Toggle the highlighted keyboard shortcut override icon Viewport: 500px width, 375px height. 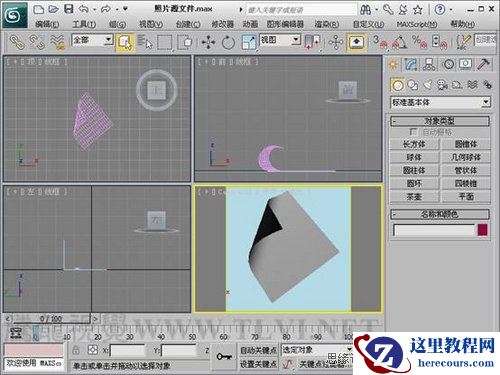pos(356,42)
